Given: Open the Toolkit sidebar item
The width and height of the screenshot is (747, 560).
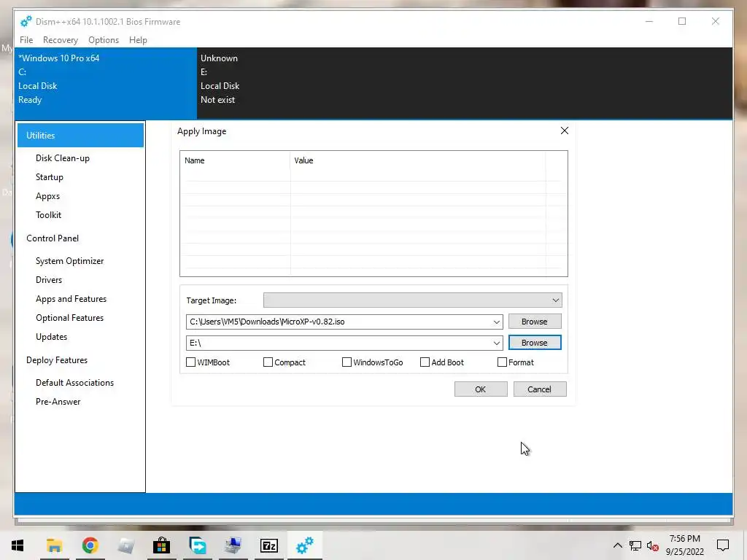Looking at the screenshot, I should [x=49, y=215].
